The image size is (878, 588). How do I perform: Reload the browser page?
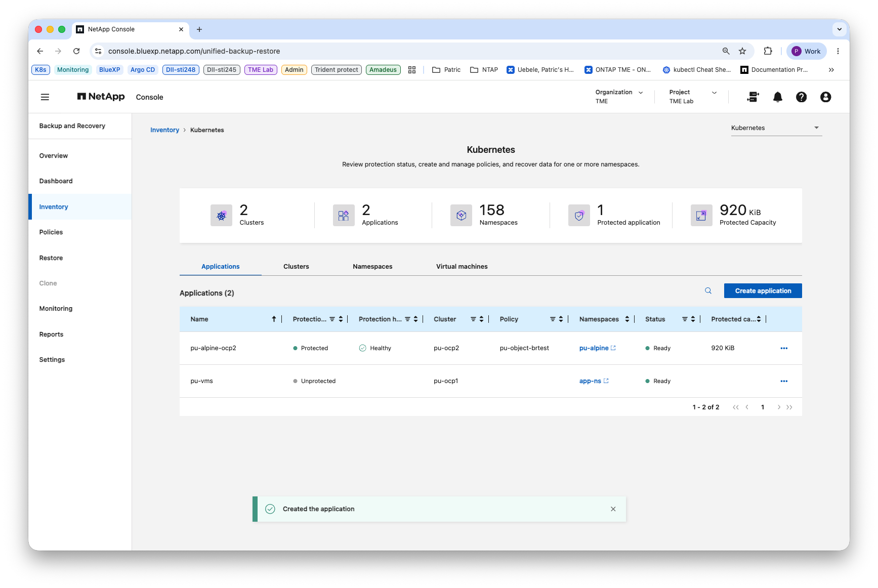76,51
